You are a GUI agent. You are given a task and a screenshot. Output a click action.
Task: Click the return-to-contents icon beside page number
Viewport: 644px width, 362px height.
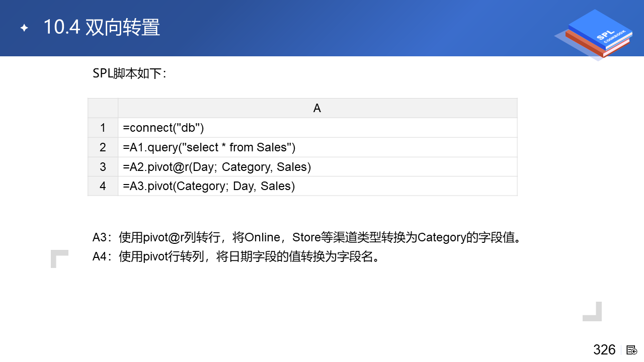[x=631, y=350]
